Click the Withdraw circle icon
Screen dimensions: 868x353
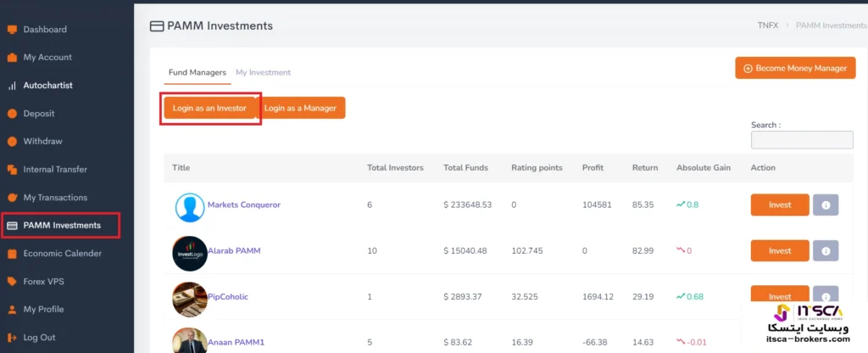(x=12, y=142)
